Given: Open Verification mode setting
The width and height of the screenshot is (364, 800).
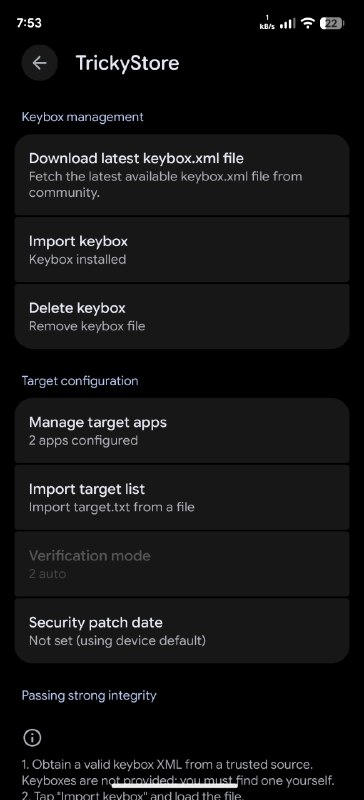Looking at the screenshot, I should tap(182, 564).
